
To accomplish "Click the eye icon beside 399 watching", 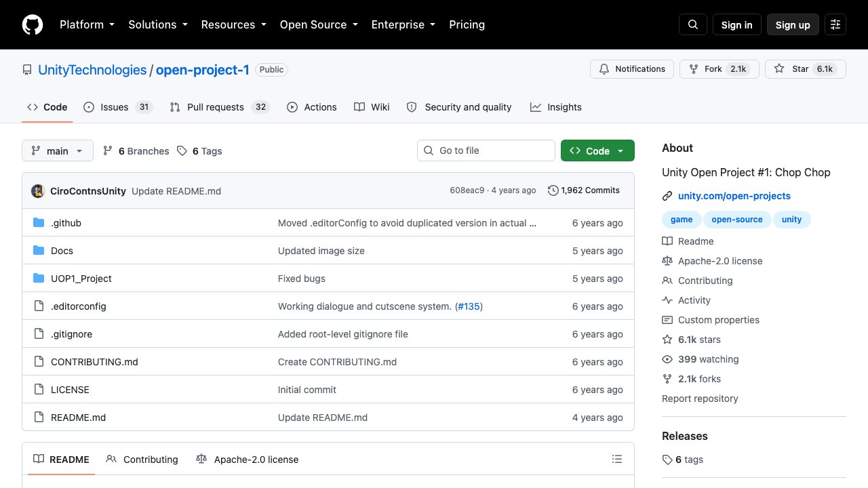I will (667, 359).
